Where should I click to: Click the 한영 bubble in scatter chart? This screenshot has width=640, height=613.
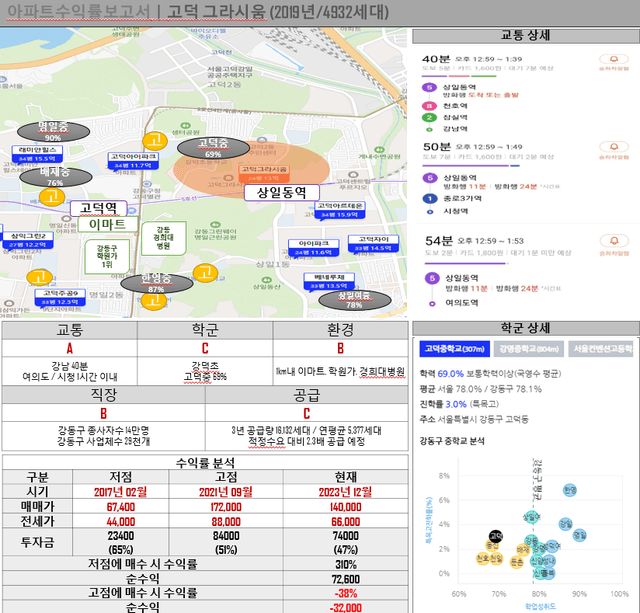(x=570, y=490)
